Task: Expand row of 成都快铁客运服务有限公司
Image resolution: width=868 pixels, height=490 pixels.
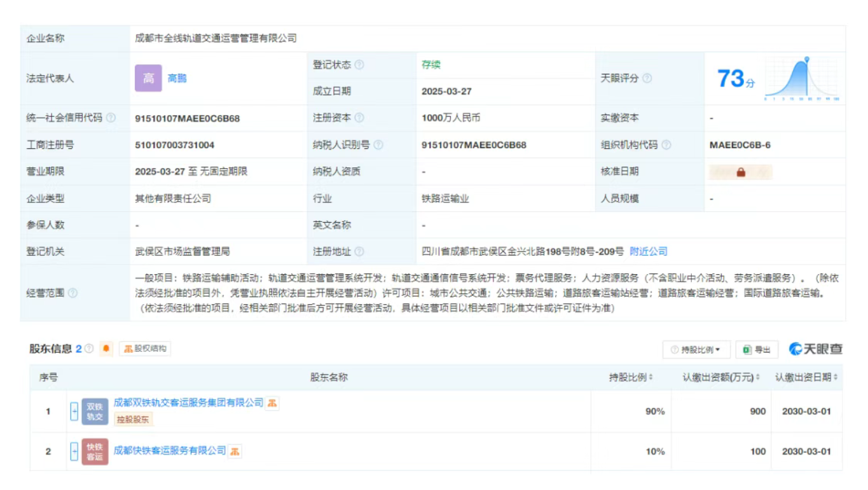Action: 74,451
